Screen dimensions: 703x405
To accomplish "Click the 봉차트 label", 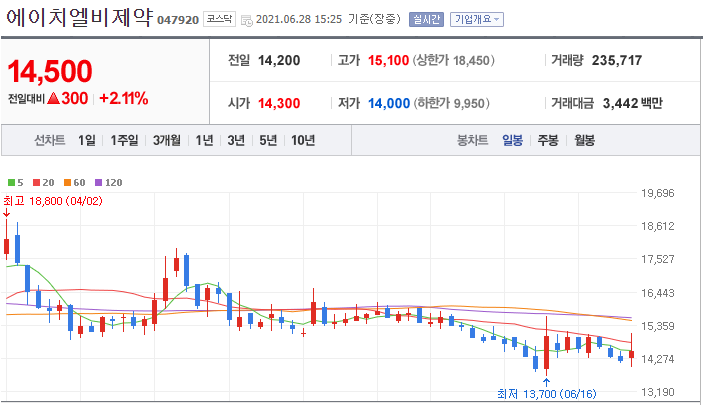I will coord(472,140).
